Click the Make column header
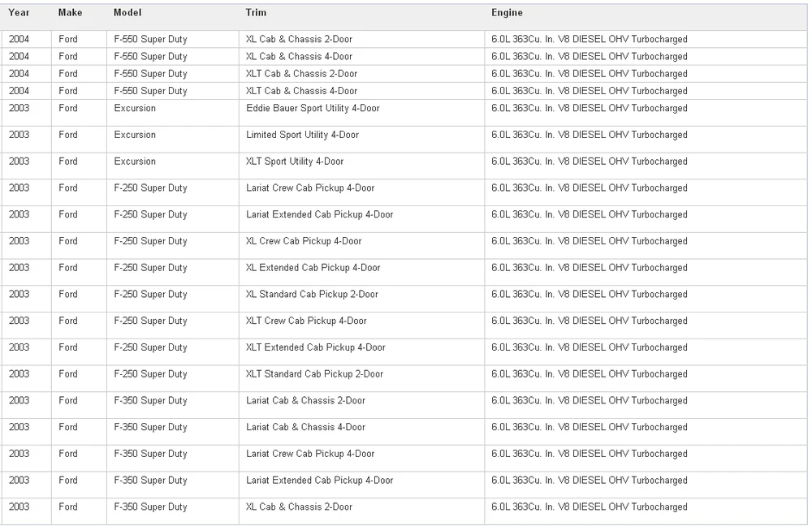 click(70, 12)
